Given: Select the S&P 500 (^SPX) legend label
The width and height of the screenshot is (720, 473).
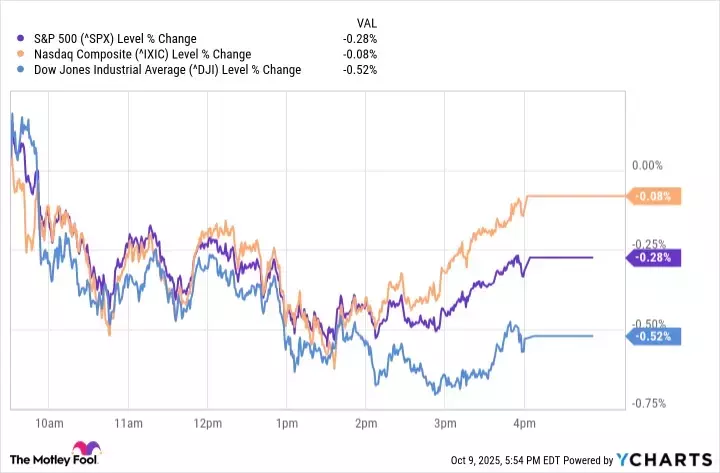Looking at the screenshot, I should point(117,39).
